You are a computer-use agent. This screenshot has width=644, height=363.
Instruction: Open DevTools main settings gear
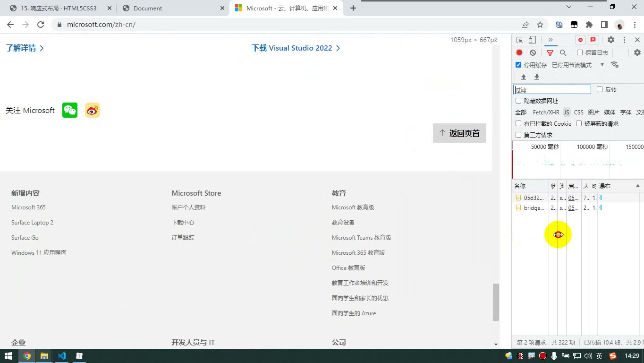611,40
